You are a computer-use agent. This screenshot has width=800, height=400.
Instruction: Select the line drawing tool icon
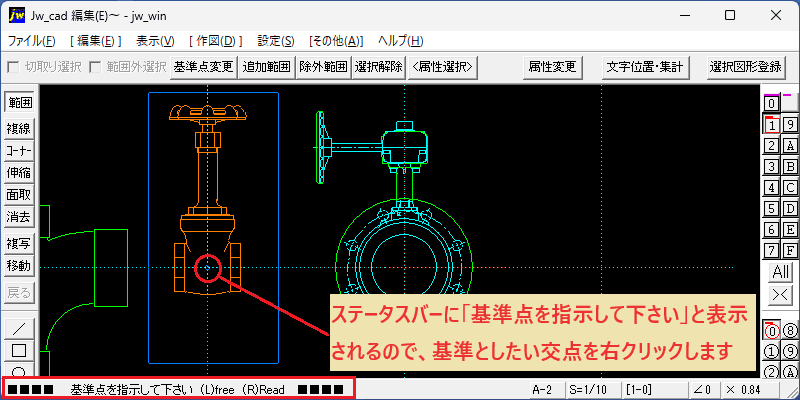[19, 328]
